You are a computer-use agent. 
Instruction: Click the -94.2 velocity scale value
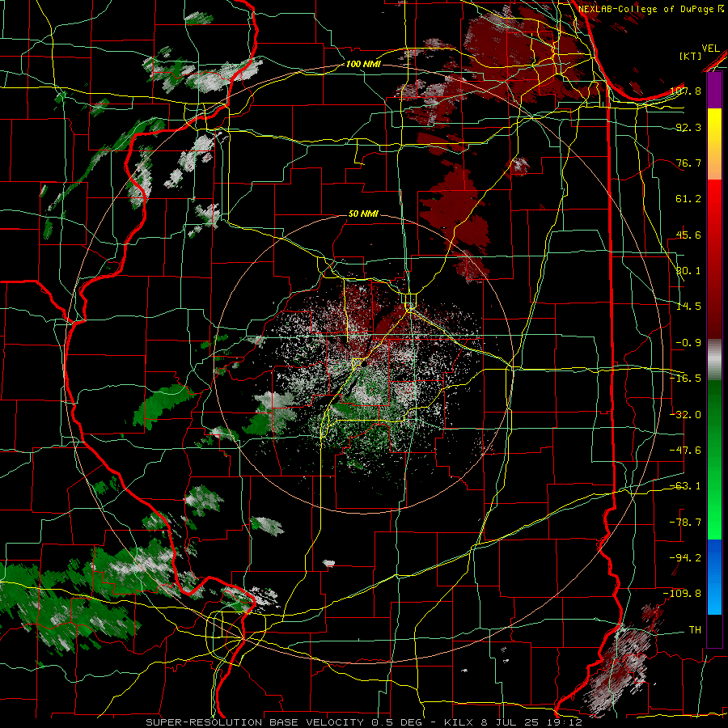pos(685,558)
